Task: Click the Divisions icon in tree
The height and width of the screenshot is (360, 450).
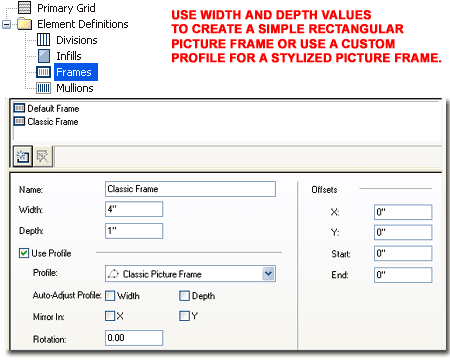Action: pyautogui.click(x=43, y=40)
